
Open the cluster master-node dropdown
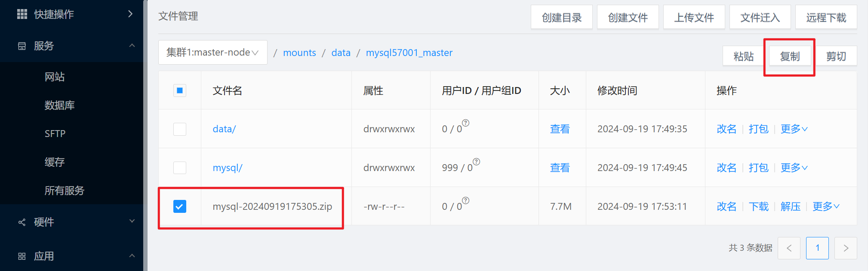212,53
